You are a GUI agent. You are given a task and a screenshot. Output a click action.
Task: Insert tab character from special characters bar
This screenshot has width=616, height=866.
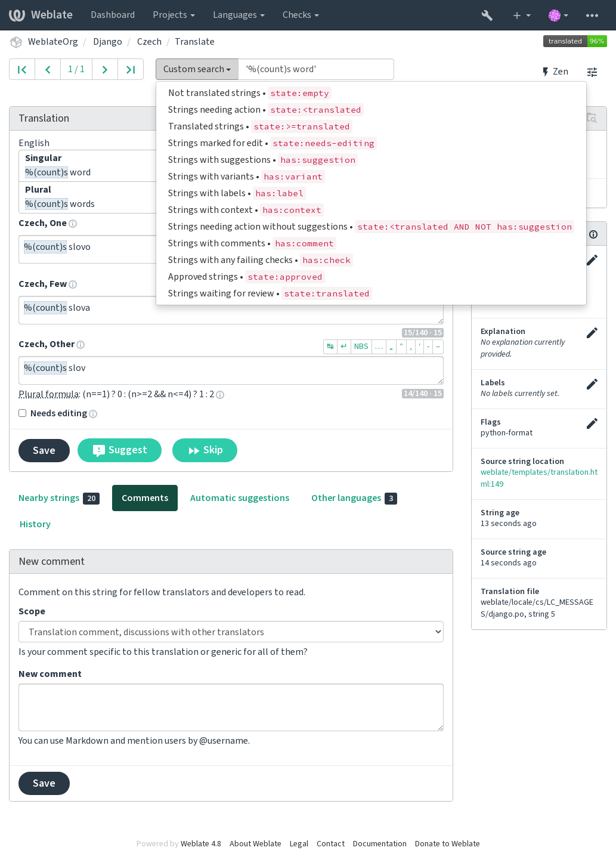[x=330, y=347]
